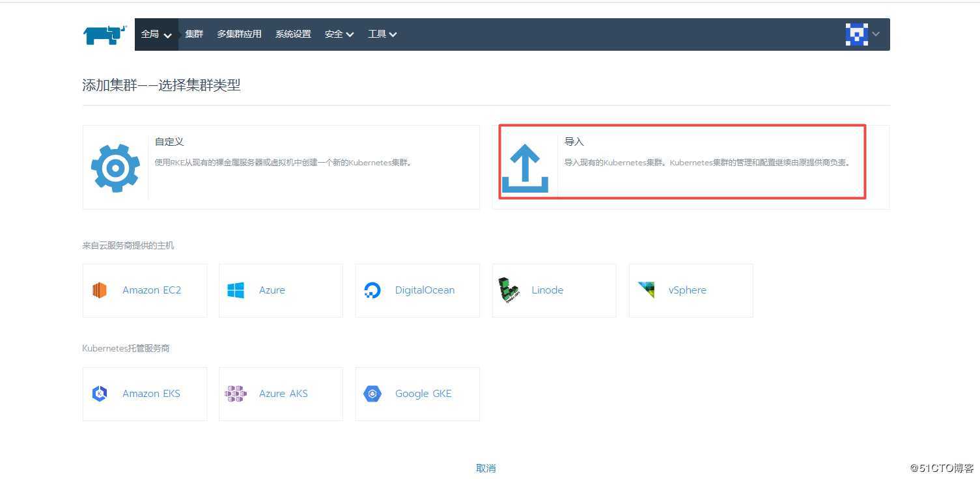This screenshot has width=980, height=479.
Task: Choose the DigitalOcean provider label
Action: 425,290
